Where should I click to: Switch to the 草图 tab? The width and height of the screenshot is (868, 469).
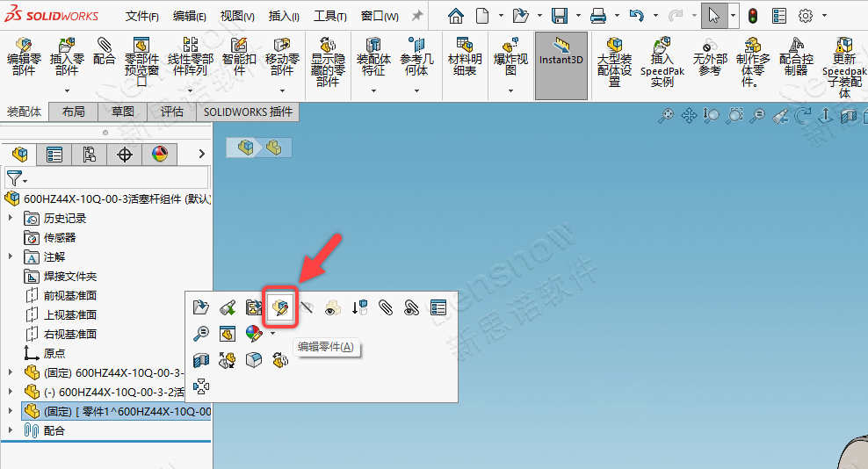[122, 112]
